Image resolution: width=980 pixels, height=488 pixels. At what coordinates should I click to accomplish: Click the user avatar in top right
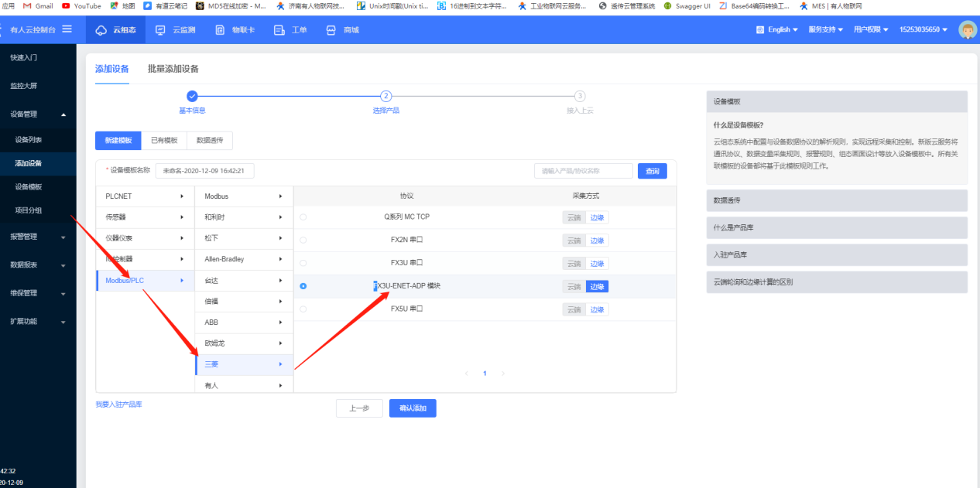[x=968, y=29]
